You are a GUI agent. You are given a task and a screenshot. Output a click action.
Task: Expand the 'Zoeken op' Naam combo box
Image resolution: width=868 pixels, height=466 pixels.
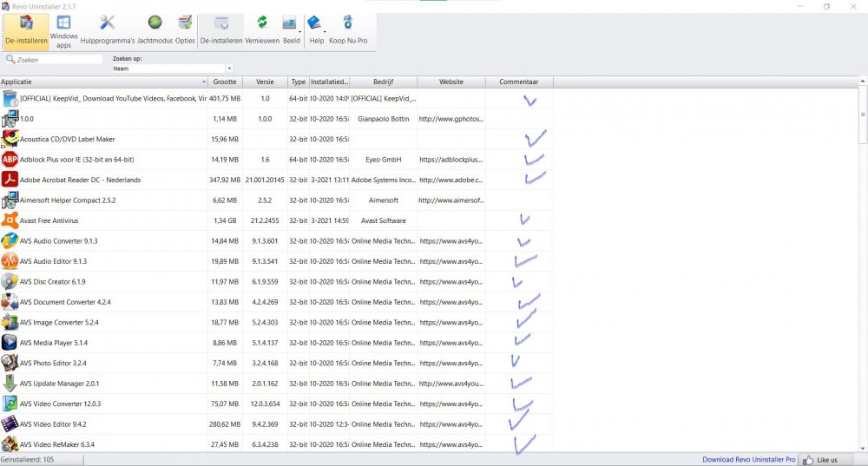click(229, 68)
